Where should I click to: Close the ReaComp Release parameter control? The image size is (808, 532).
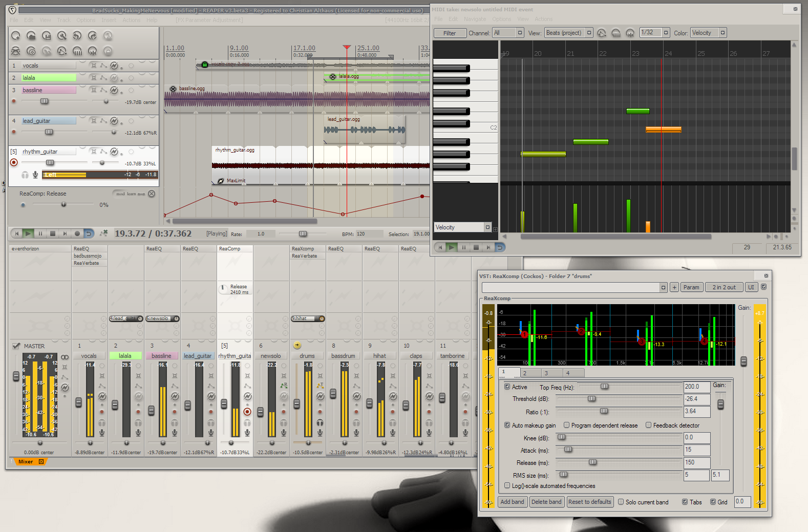(152, 194)
